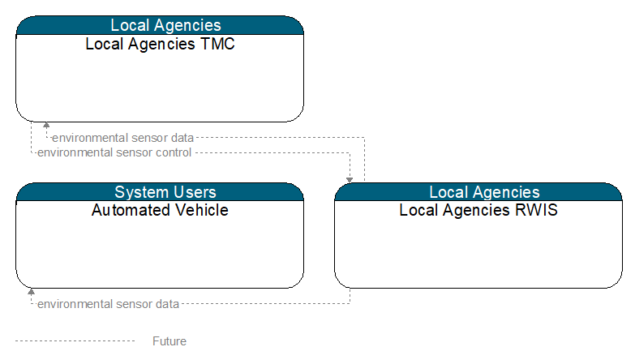This screenshot has height=364, width=635.
Task: Select the Local Agencies TMC box title
Action: [160, 44]
